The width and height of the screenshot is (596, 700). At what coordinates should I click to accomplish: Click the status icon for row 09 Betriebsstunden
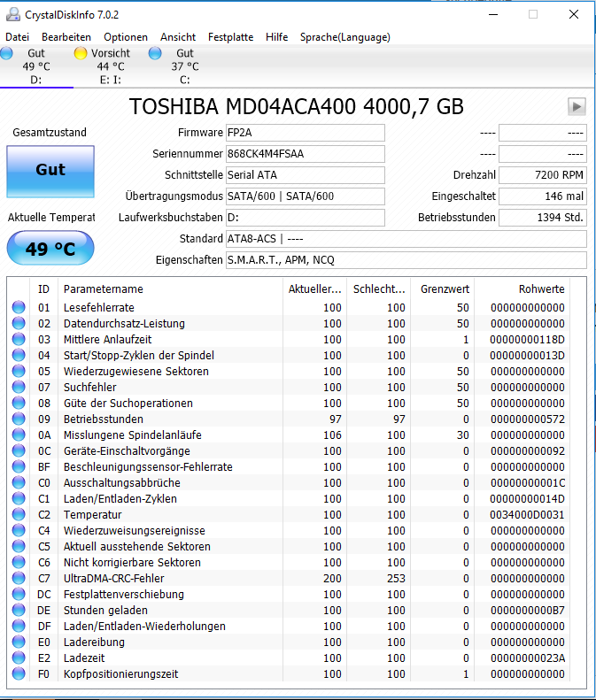click(x=19, y=419)
